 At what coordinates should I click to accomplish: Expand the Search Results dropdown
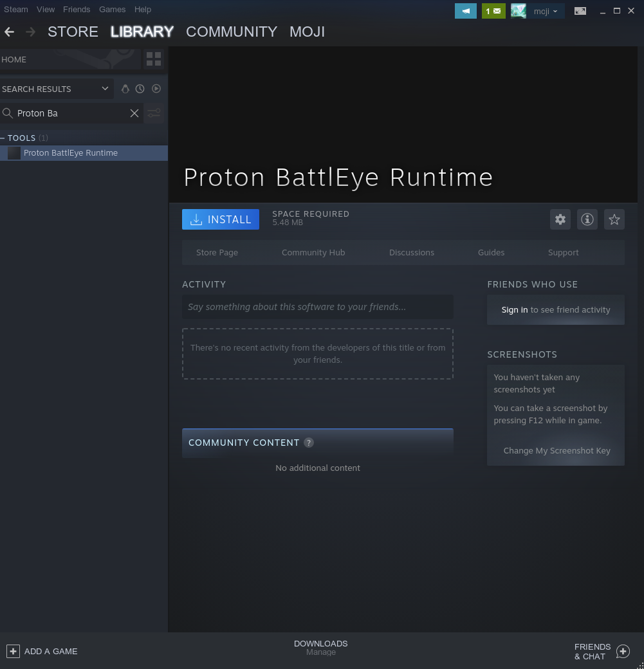105,89
